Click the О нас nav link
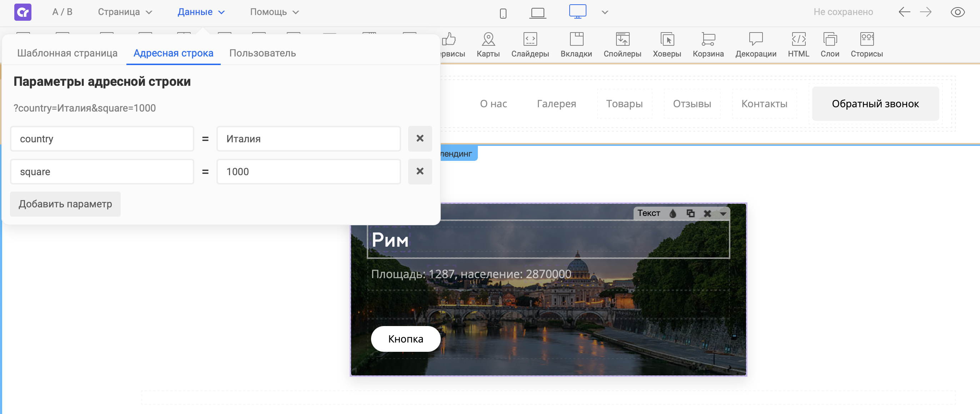 [x=494, y=104]
